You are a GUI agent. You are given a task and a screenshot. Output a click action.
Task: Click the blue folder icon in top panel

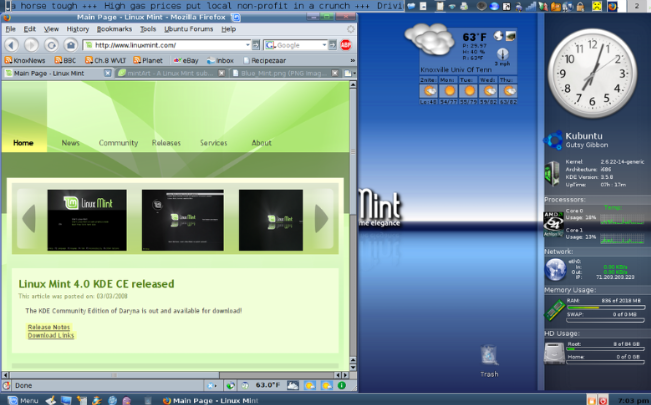click(x=411, y=6)
